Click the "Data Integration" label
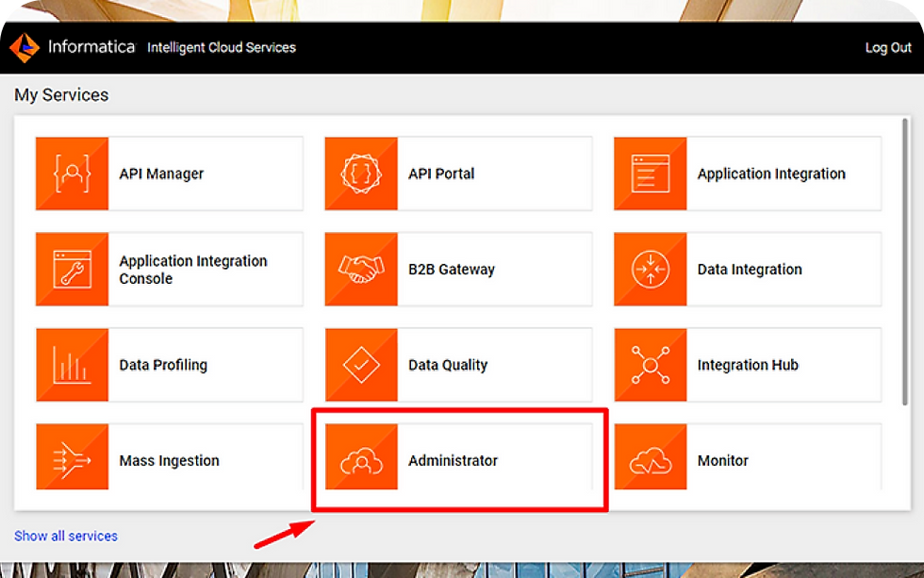Image resolution: width=924 pixels, height=578 pixels. tap(750, 270)
